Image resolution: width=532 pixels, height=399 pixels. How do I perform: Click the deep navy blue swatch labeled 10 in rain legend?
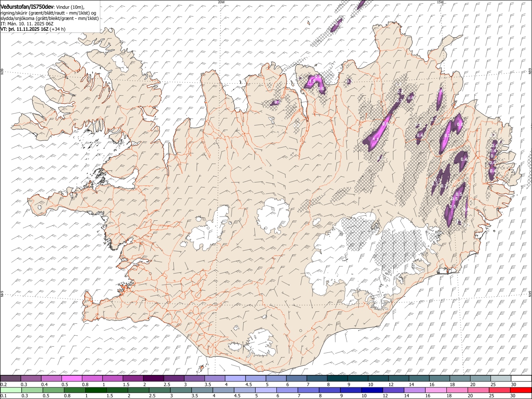372,390
